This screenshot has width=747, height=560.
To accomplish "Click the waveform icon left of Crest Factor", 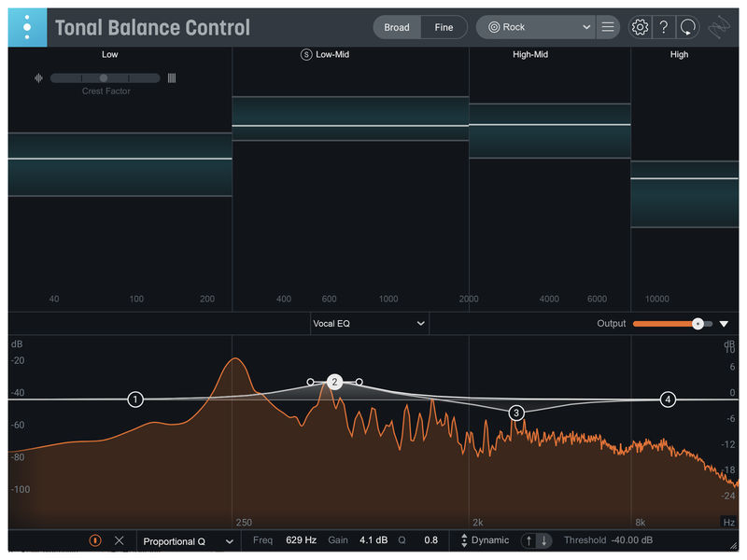I will pos(38,78).
